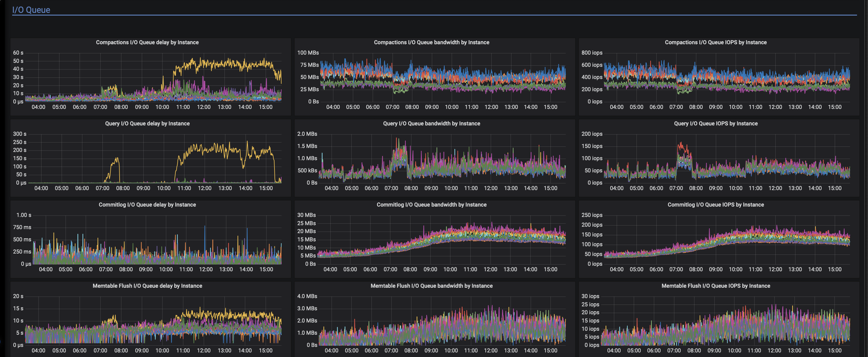Click the yellow plateau in Compactions delay graph

(226, 64)
